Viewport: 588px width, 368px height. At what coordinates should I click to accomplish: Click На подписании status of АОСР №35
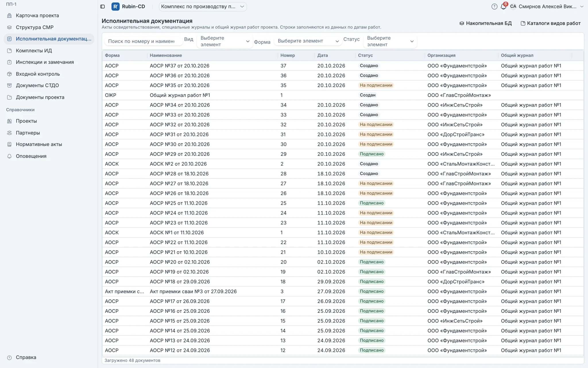[376, 85]
